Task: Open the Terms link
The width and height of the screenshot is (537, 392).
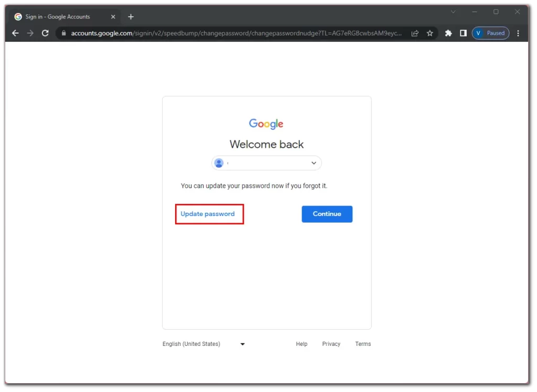Action: pyautogui.click(x=363, y=344)
